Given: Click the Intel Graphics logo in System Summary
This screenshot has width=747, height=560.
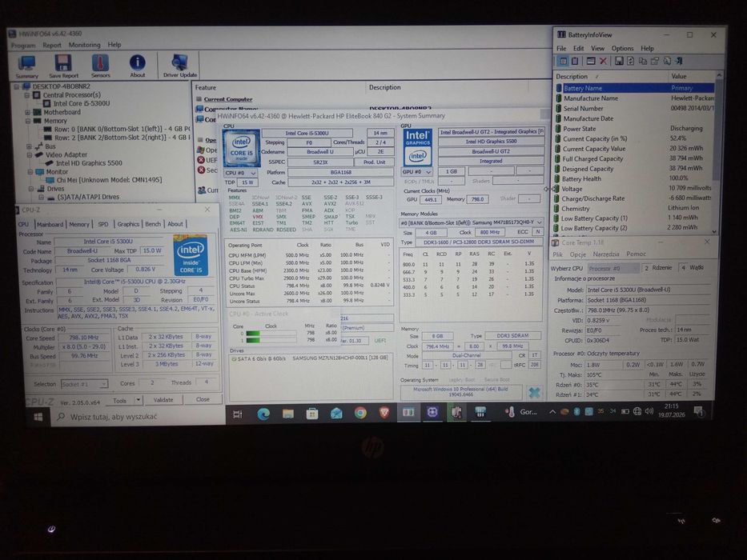Looking at the screenshot, I should pos(417,146).
